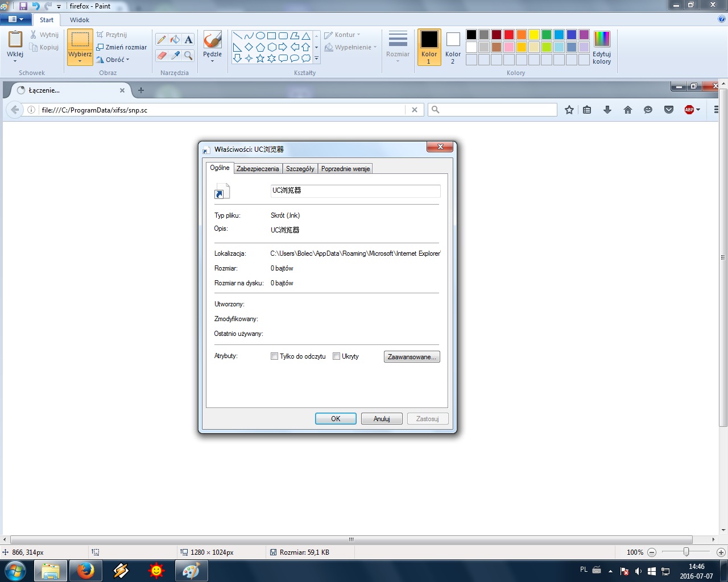
Task: Select the Pencil tool
Action: [162, 40]
